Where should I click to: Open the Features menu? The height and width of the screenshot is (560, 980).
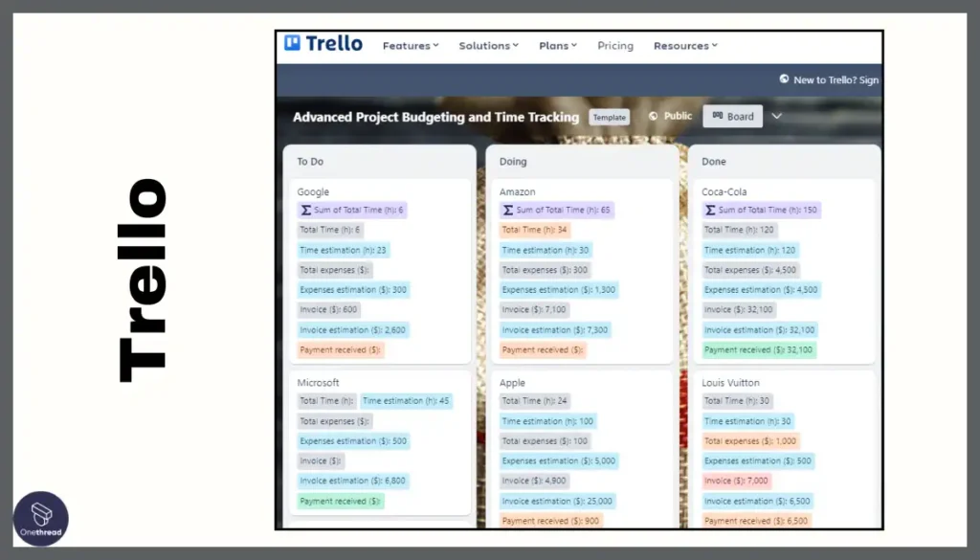coord(411,46)
